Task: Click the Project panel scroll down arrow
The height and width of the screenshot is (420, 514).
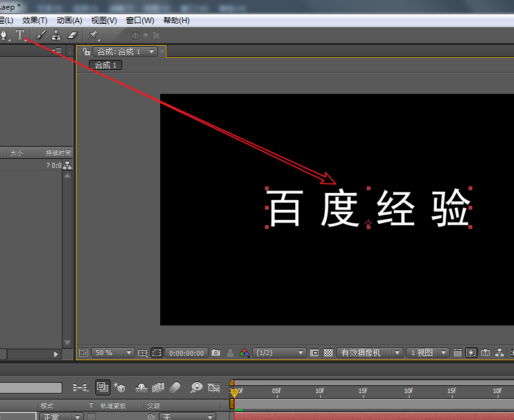Action: [67, 343]
